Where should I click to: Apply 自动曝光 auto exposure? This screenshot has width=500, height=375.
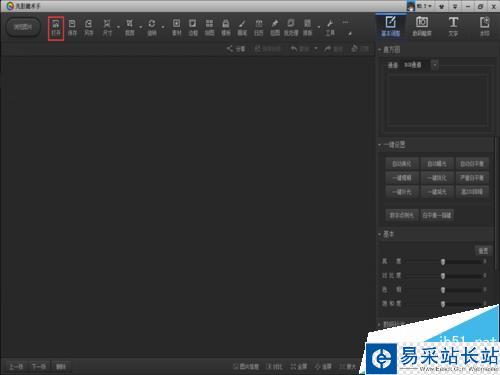click(x=437, y=164)
